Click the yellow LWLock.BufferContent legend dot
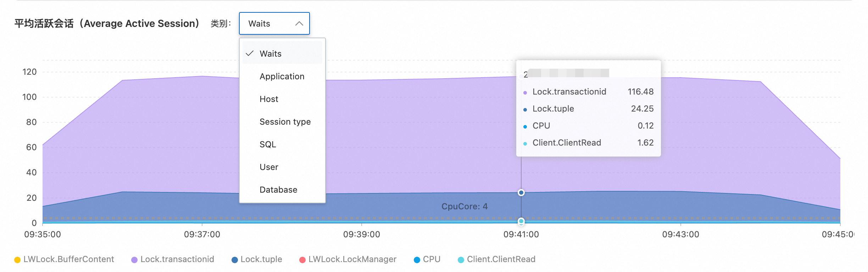This screenshot has width=868, height=272. 17,260
